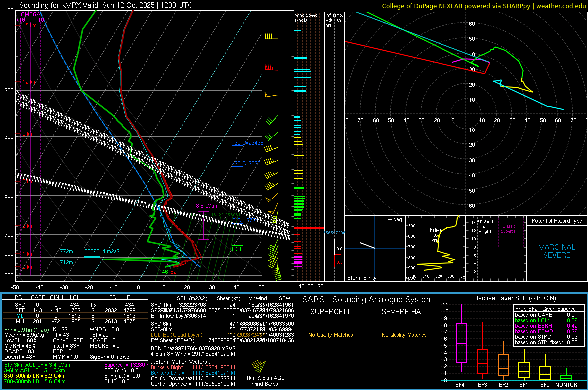Click the CAPE column header

(38, 297)
